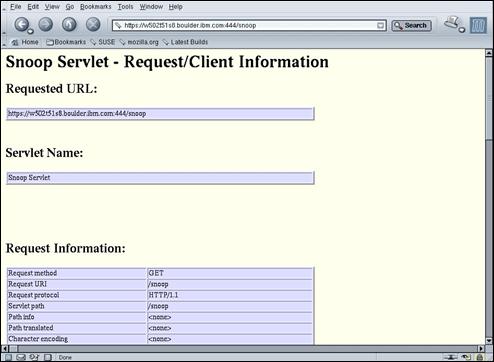494x362 pixels.
Task: Open the Window menu
Action: coord(151,7)
